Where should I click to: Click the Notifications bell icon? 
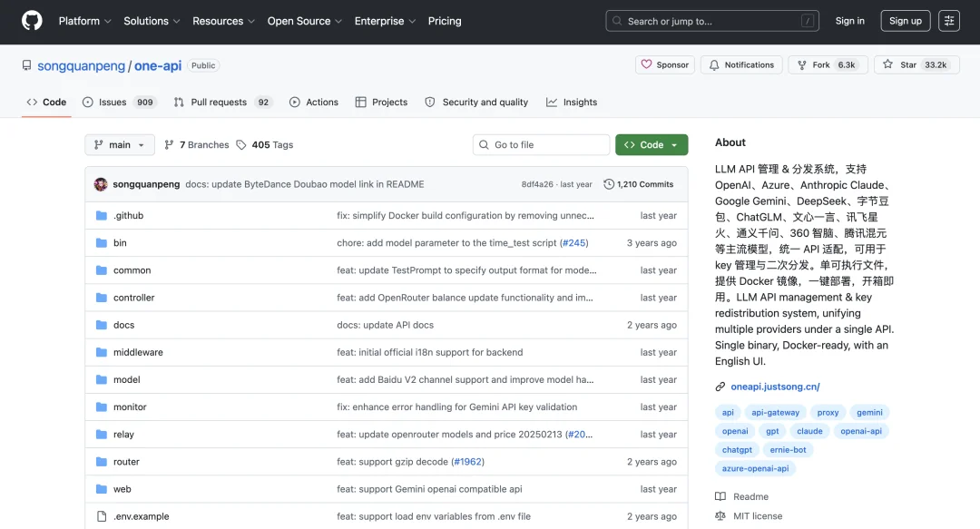point(714,65)
